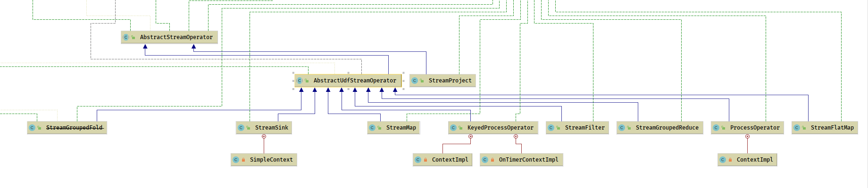
Task: Click the green public-visibility icon on StreamSink
Action: pos(248,128)
